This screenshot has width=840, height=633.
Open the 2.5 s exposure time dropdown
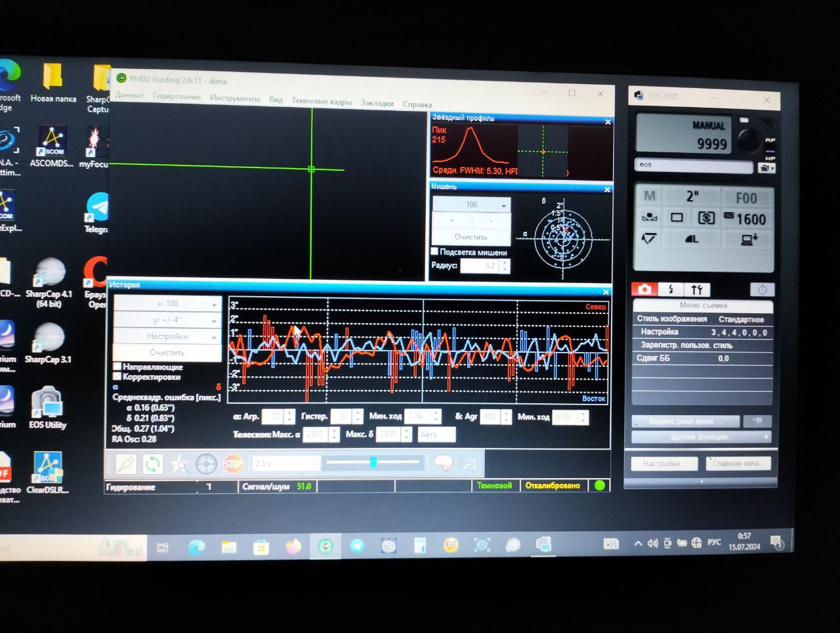pos(285,464)
